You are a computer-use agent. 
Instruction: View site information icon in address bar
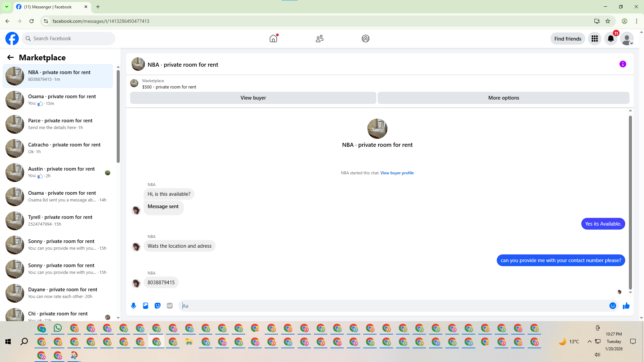[x=46, y=21]
